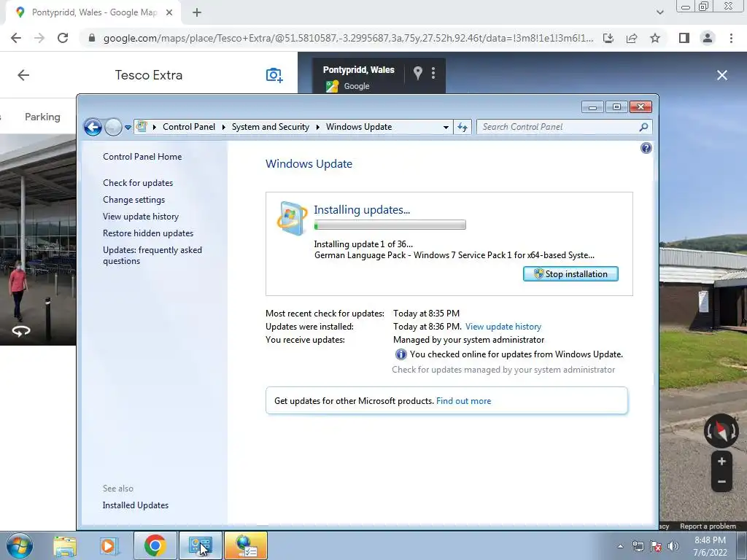Reload the Chrome page
This screenshot has width=747, height=560.
(x=63, y=38)
